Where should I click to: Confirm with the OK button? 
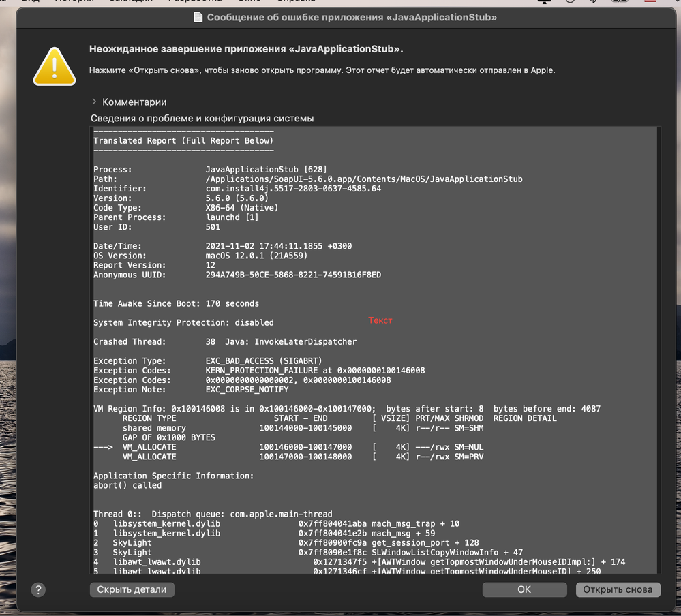[x=524, y=589]
